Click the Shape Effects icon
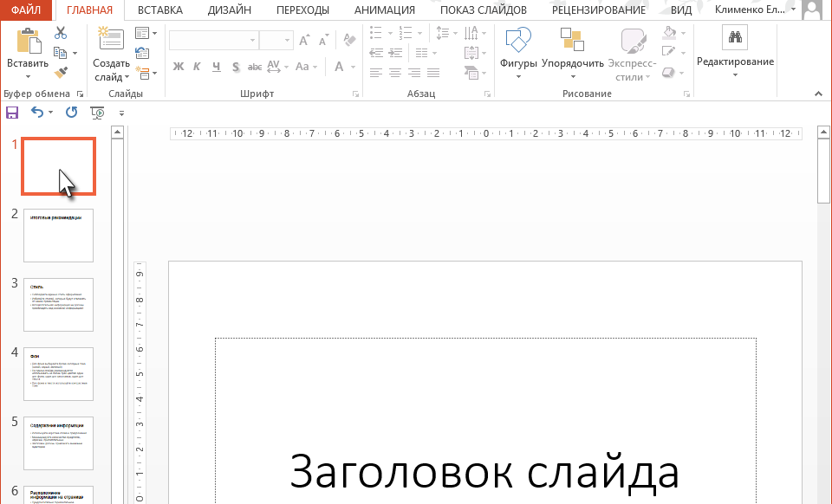This screenshot has width=832, height=504. point(668,72)
